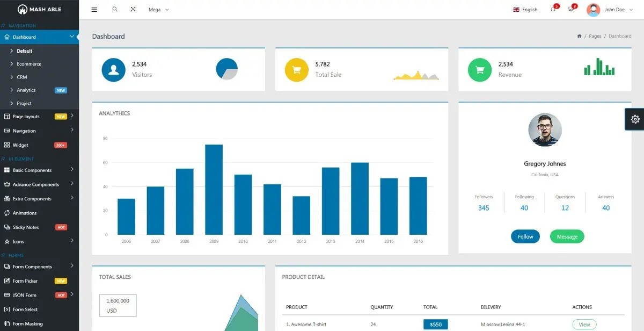Click the Revenue green bar chart
Image resolution: width=644 pixels, height=331 pixels.
click(599, 67)
